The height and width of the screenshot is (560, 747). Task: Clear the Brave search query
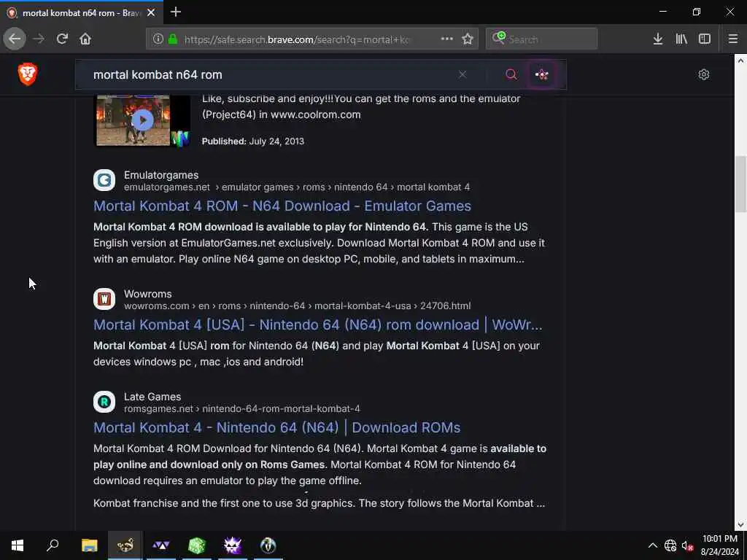[x=462, y=74]
